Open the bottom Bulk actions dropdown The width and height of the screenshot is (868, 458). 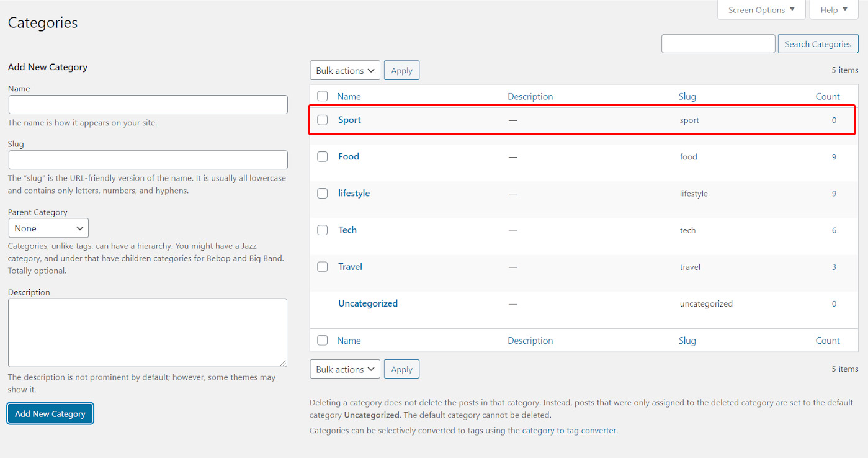345,369
